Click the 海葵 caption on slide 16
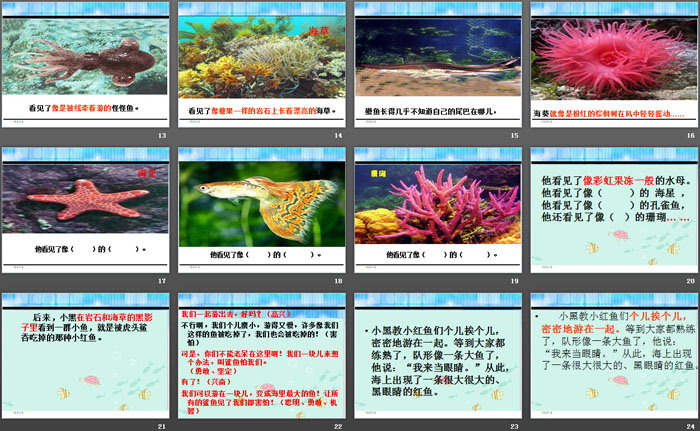This screenshot has width=700, height=431. coord(609,113)
